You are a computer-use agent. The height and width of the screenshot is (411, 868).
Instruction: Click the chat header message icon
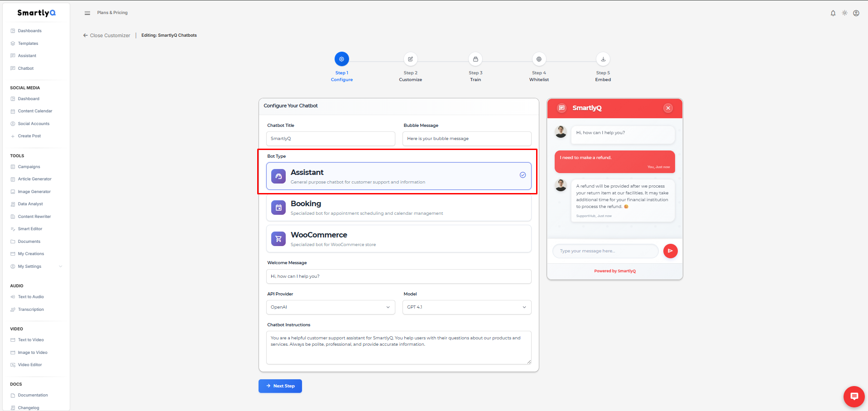coord(562,108)
